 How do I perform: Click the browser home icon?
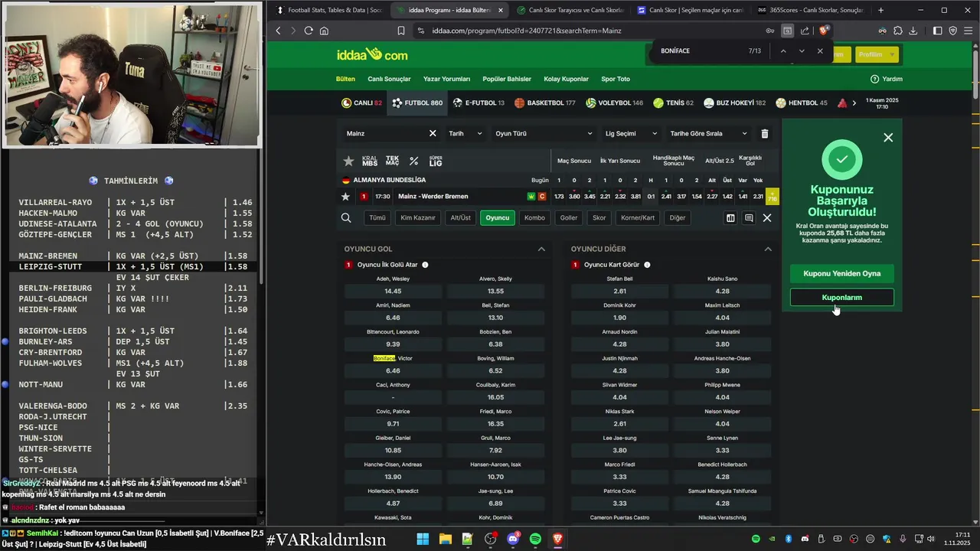[324, 31]
